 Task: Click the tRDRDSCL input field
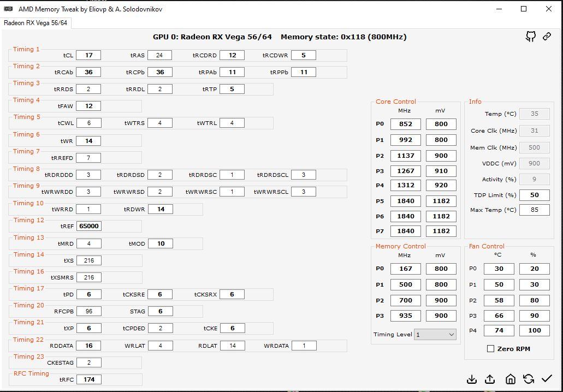coord(304,175)
